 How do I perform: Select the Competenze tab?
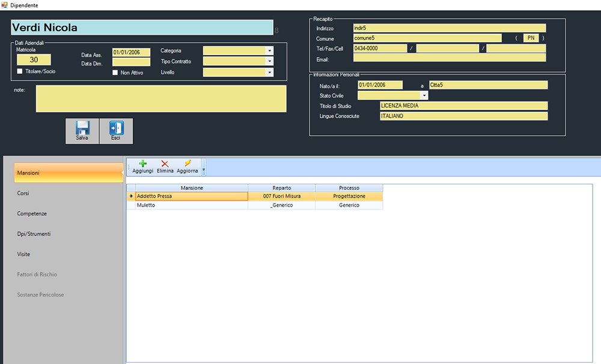point(69,213)
